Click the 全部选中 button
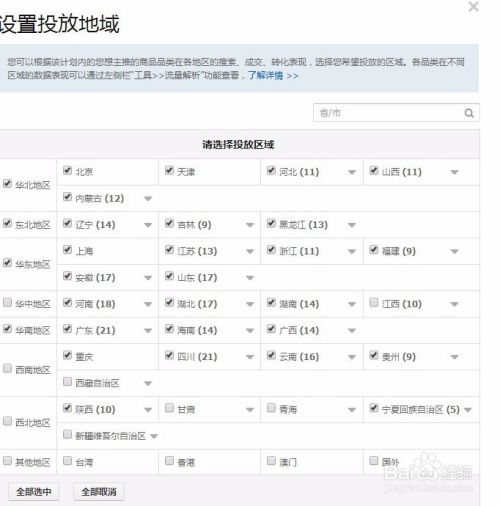500x506 pixels. click(33, 491)
